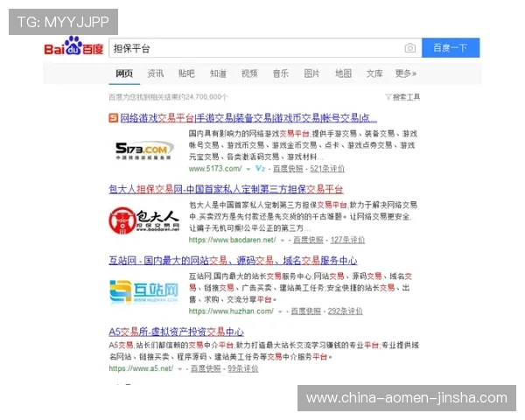Select the 网页 tab
Image resolution: width=525 pixels, height=420 pixels.
click(124, 73)
